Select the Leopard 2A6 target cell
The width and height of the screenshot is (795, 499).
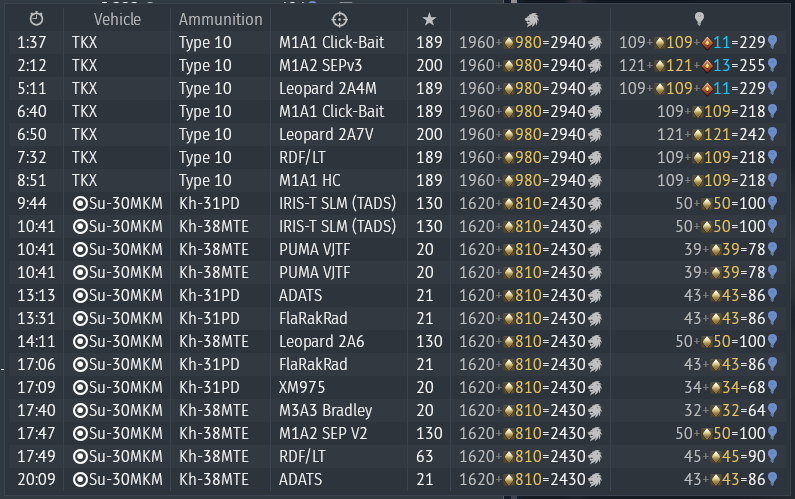click(321, 341)
